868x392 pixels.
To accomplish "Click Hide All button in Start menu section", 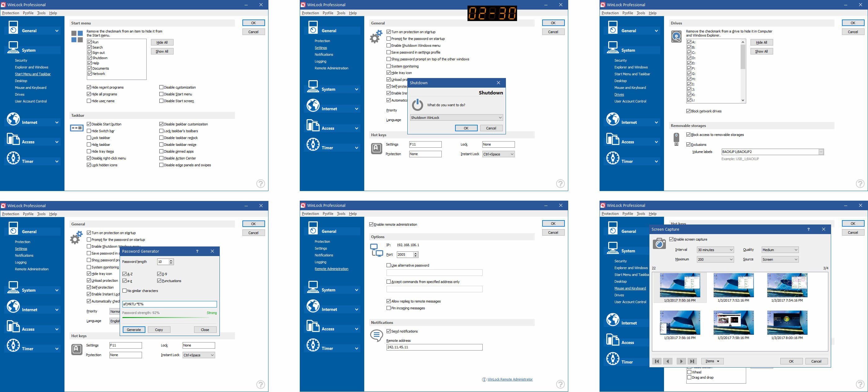I will pyautogui.click(x=162, y=42).
